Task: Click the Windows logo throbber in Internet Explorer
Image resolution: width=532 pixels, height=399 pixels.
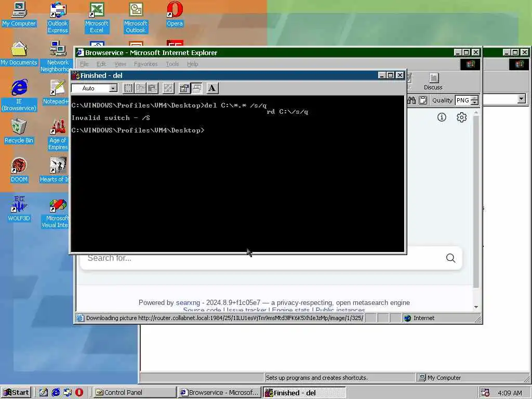Action: pos(470,64)
